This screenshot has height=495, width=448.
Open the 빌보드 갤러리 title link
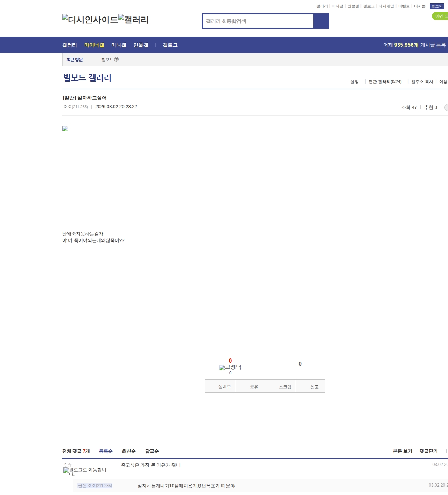pyautogui.click(x=87, y=77)
